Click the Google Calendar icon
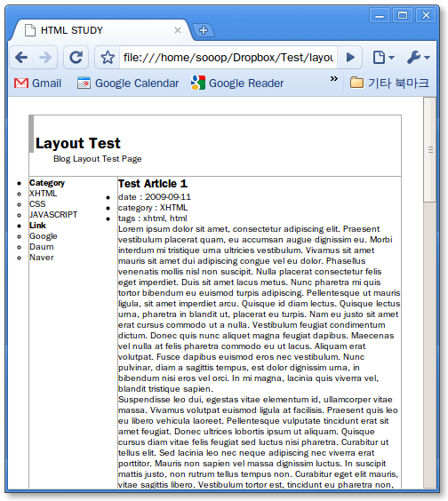 click(84, 83)
